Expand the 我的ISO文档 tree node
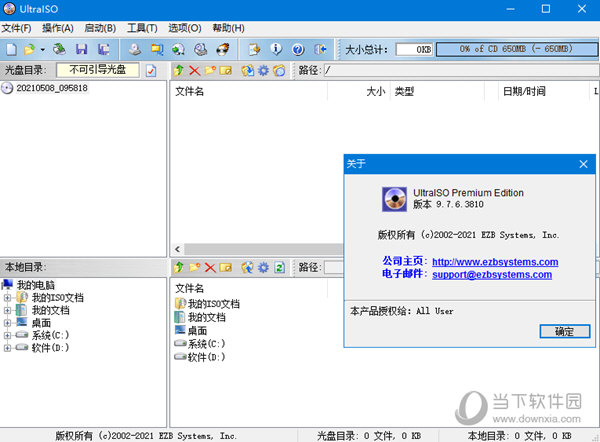The image size is (600, 442). tap(7, 297)
